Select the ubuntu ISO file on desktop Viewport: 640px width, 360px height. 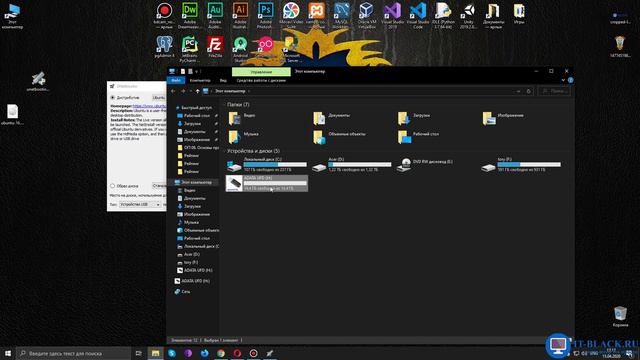pyautogui.click(x=12, y=115)
